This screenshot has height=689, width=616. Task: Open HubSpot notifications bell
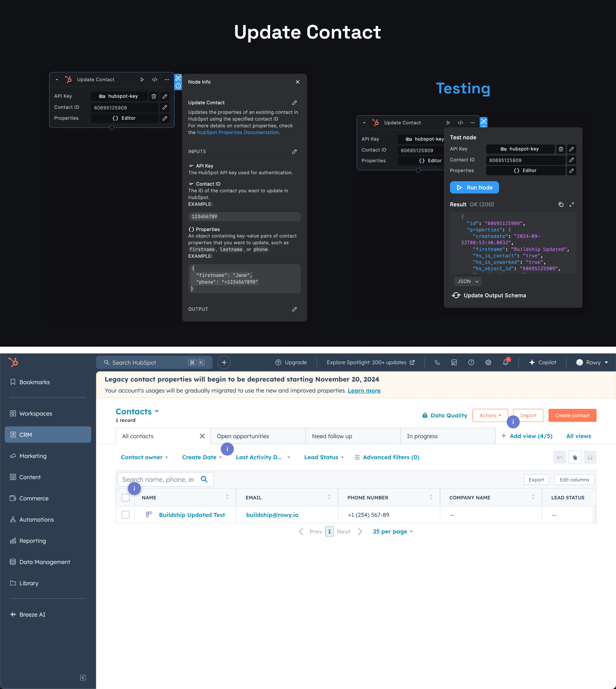tap(505, 362)
